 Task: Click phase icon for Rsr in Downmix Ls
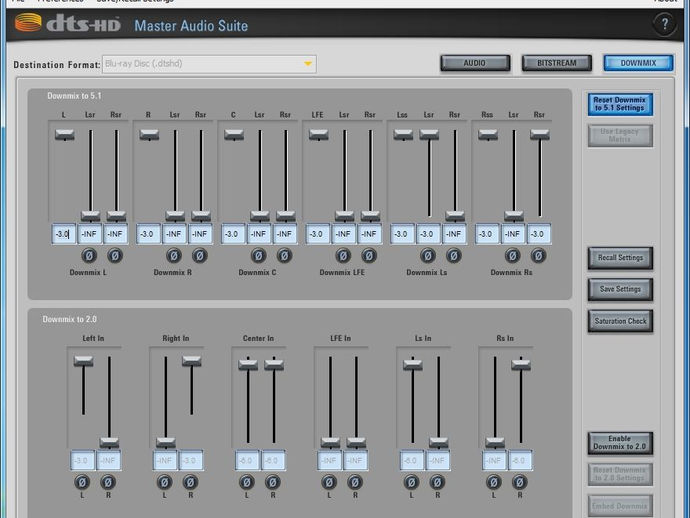point(454,255)
